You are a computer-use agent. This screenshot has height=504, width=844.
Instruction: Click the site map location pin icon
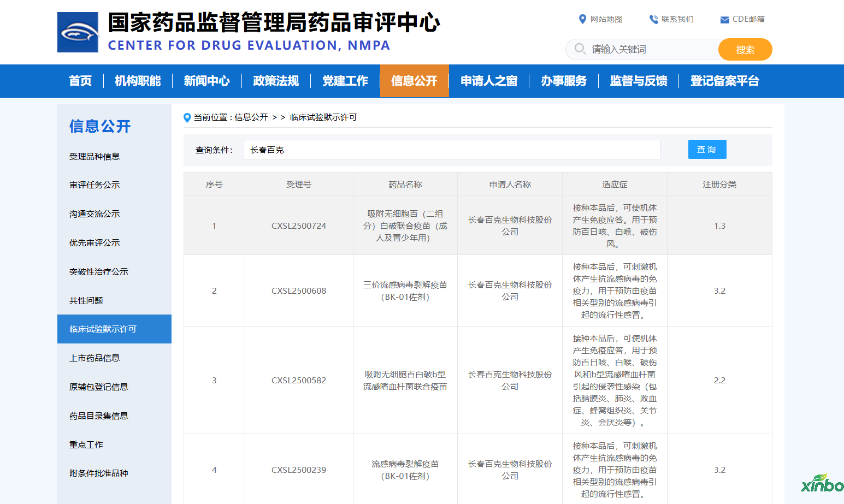pos(582,19)
